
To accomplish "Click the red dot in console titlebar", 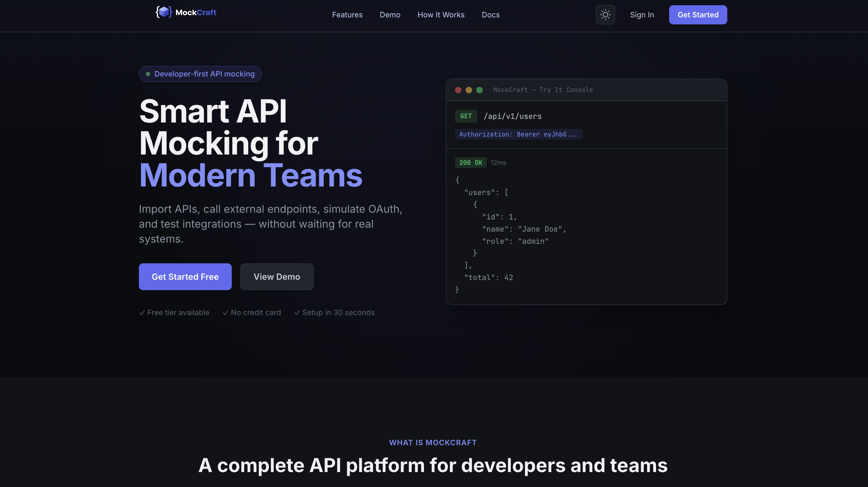I will click(458, 90).
